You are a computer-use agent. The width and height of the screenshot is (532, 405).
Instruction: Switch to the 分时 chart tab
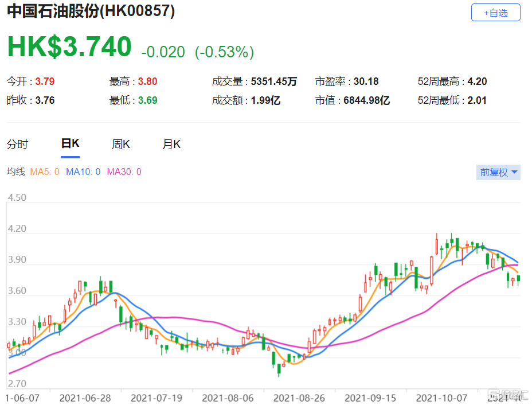pyautogui.click(x=17, y=145)
